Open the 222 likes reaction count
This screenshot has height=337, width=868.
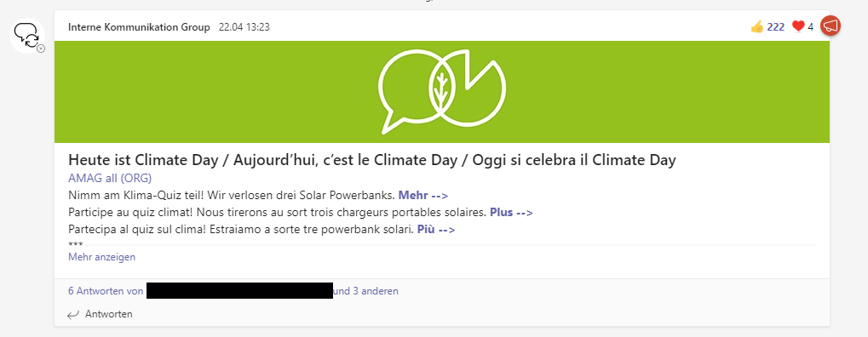775,26
